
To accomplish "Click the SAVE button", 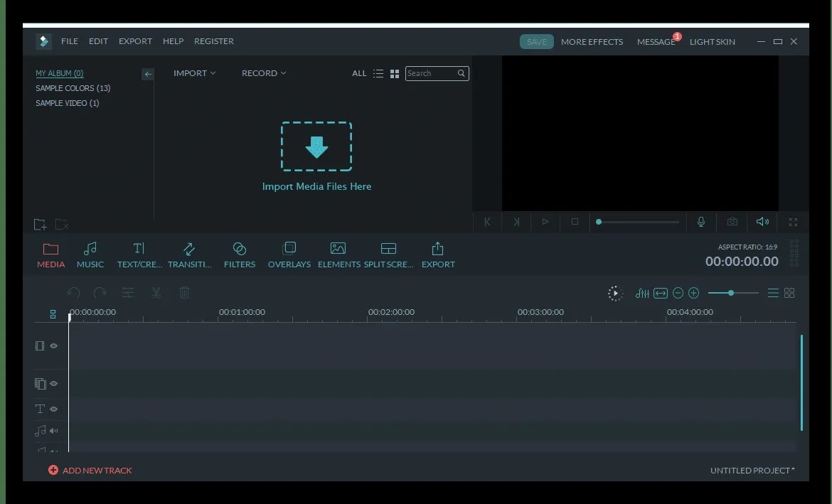I will tap(536, 41).
